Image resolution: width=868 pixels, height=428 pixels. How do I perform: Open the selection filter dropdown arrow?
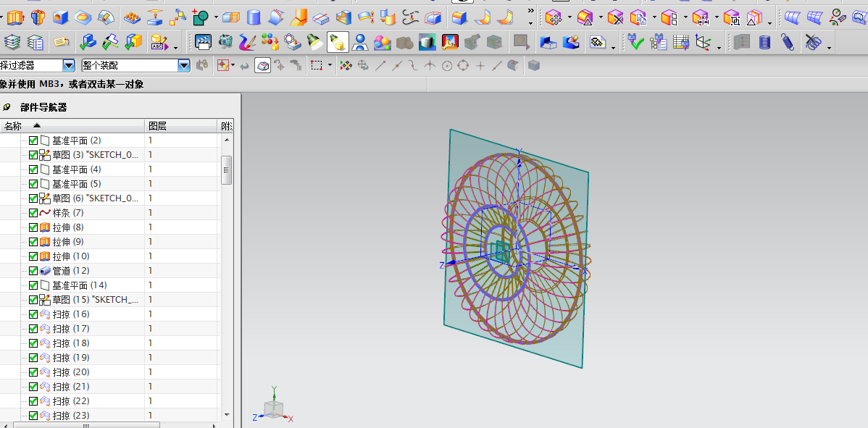coord(69,65)
